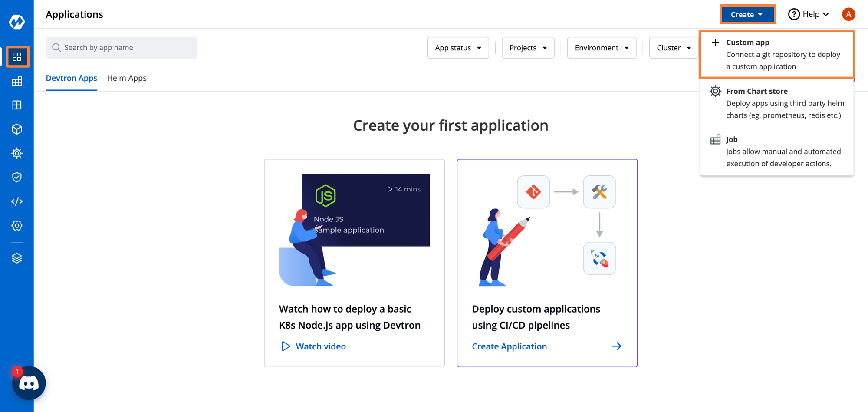Viewport: 868px width, 412px height.
Task: Click the arrow beside Create Application
Action: click(x=616, y=346)
